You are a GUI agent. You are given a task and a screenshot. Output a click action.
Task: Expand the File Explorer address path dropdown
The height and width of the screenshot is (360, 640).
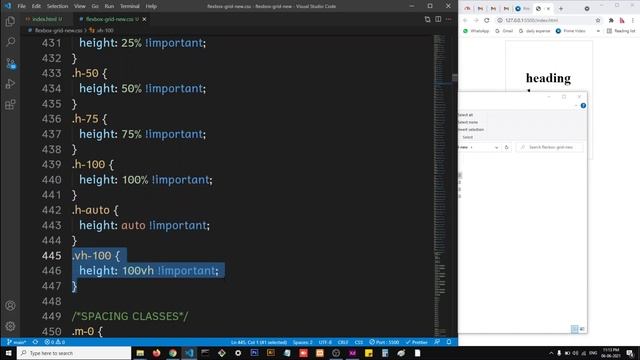(496, 147)
